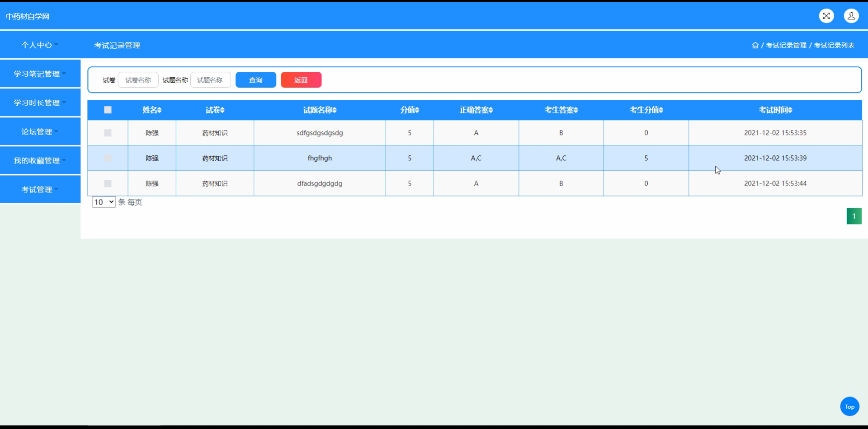
Task: Sort by 考试时间 column header
Action: coord(775,110)
